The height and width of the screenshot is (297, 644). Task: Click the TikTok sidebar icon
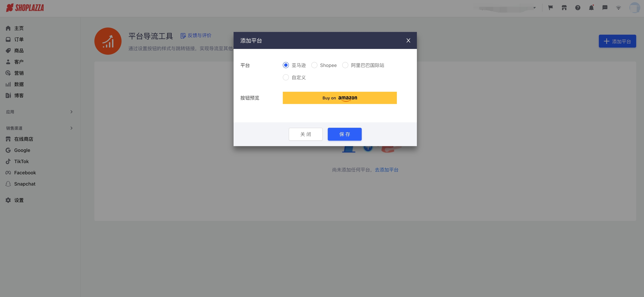8,161
